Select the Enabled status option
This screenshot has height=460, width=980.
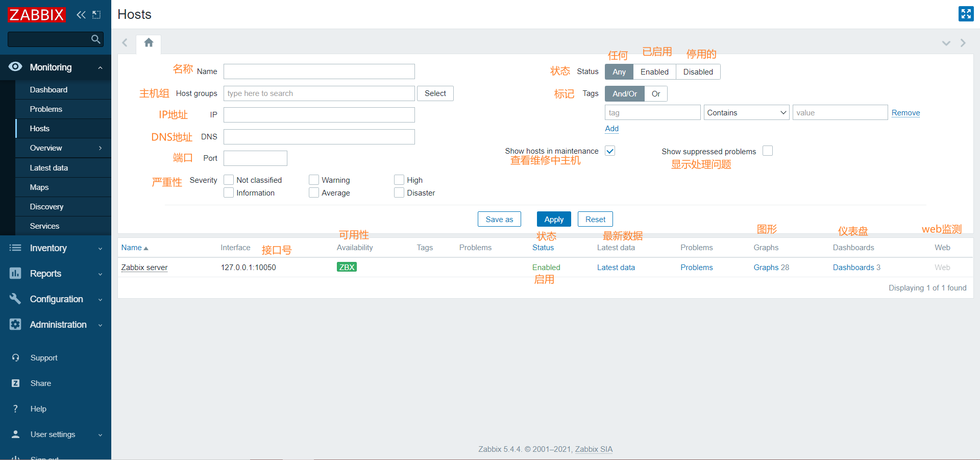[x=654, y=72]
